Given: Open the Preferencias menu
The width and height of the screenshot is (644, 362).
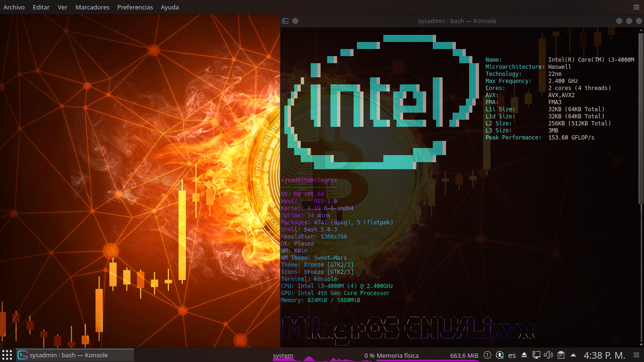Looking at the screenshot, I should tap(135, 7).
